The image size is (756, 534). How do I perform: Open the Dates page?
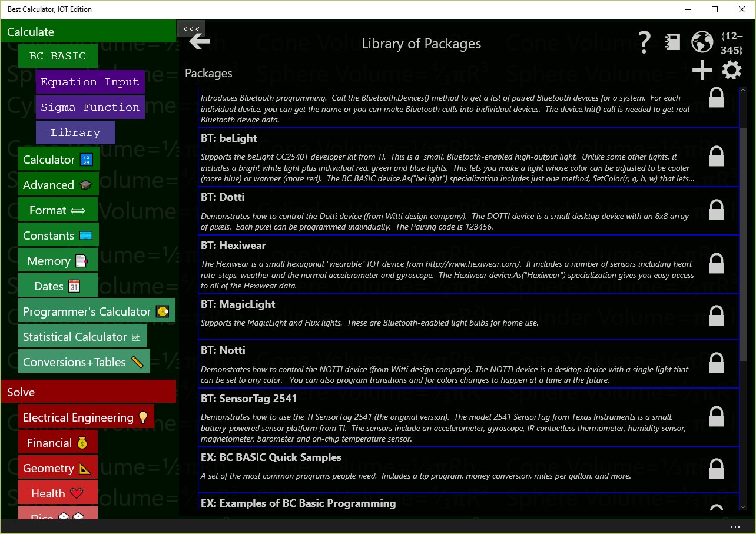[58, 286]
